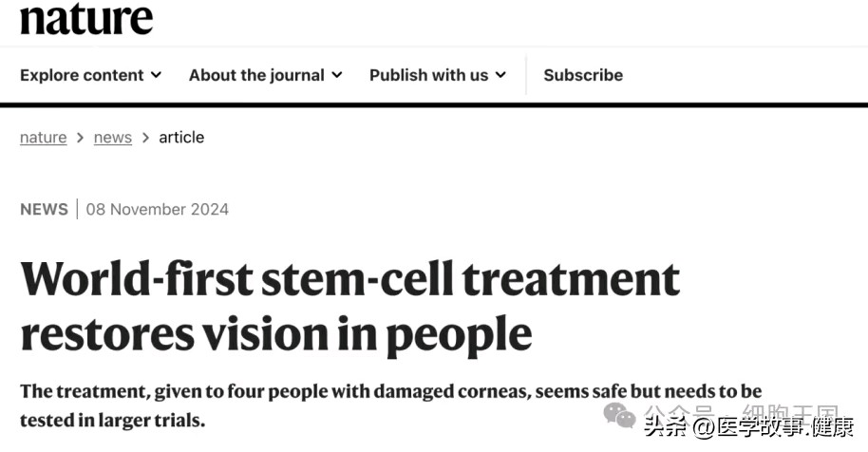Open the Explore content menu
Viewport: 868px width, 452px height.
[91, 75]
